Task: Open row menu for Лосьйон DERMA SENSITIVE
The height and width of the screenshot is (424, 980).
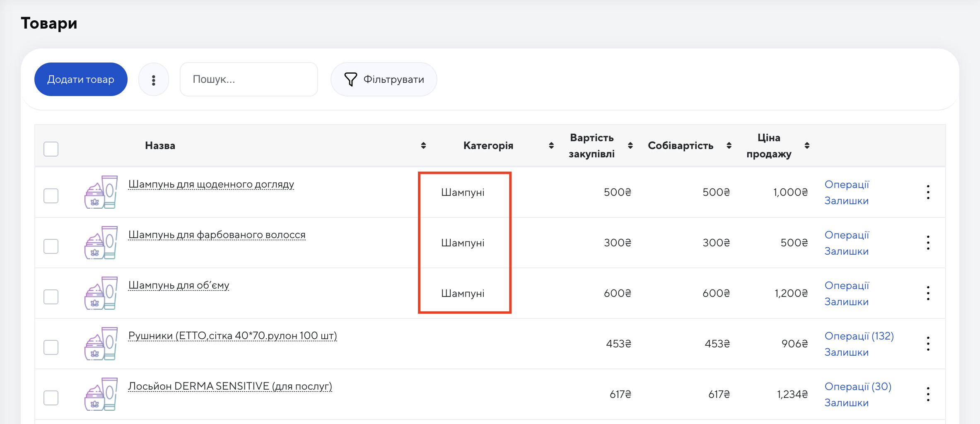Action: tap(928, 394)
